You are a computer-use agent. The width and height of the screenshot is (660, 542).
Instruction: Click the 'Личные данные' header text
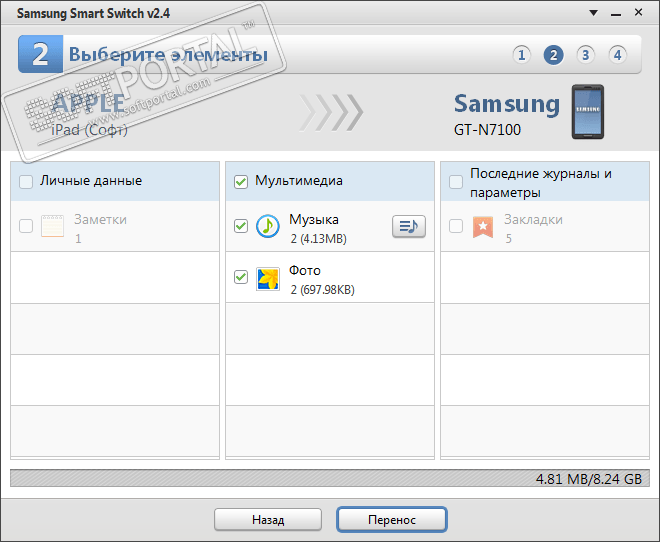point(91,181)
